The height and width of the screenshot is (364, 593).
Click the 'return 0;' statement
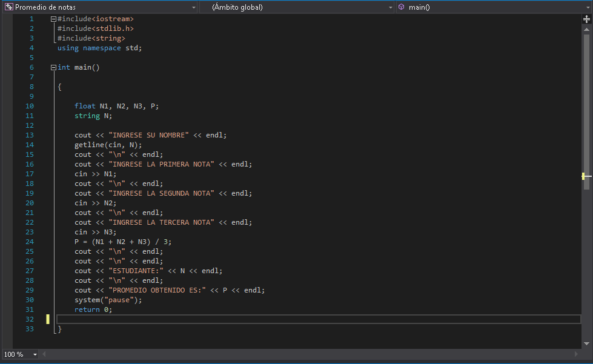pos(93,309)
